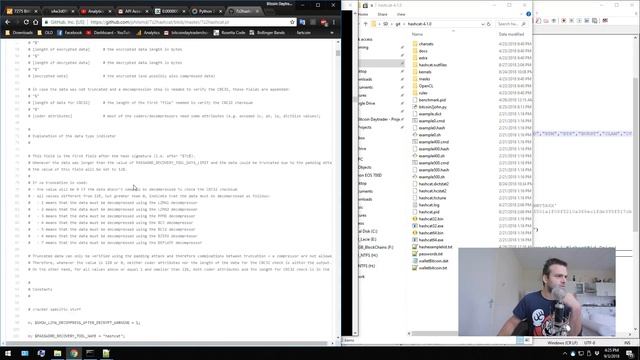Expand the File Explorer address history dropdown

tap(483, 24)
